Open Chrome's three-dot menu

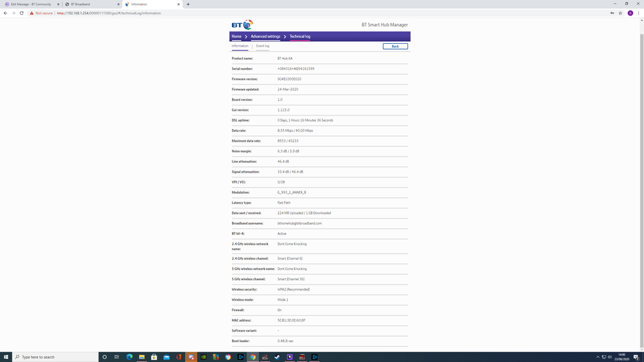638,13
